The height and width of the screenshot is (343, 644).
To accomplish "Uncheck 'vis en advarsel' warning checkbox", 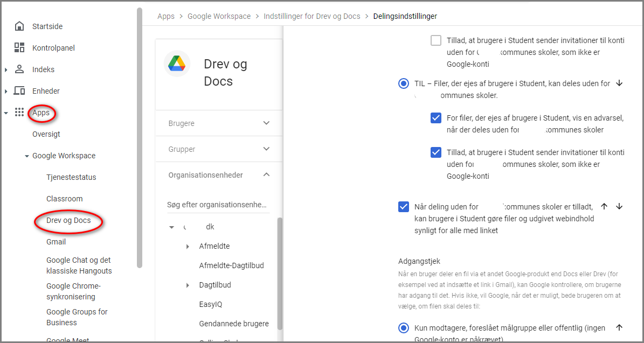I will coord(436,118).
